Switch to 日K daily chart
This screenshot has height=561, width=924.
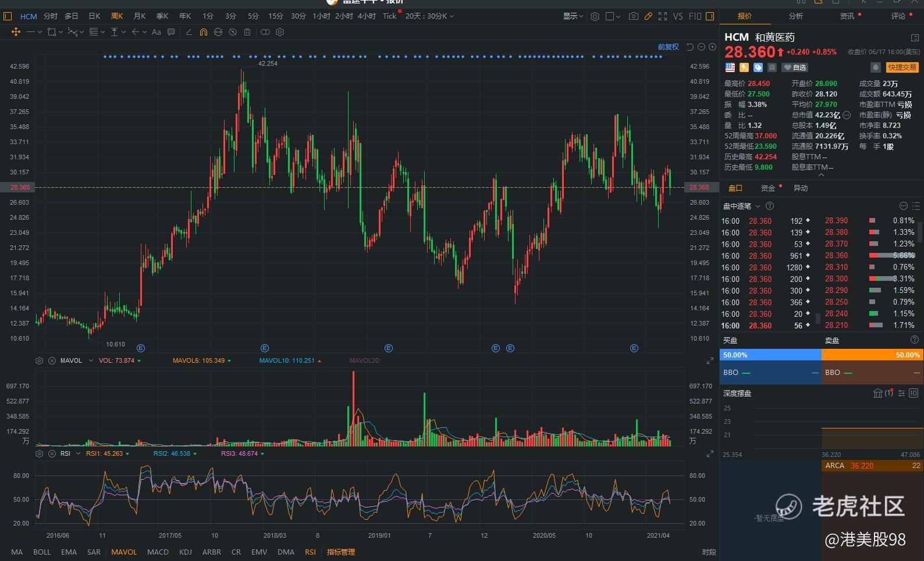pos(94,16)
